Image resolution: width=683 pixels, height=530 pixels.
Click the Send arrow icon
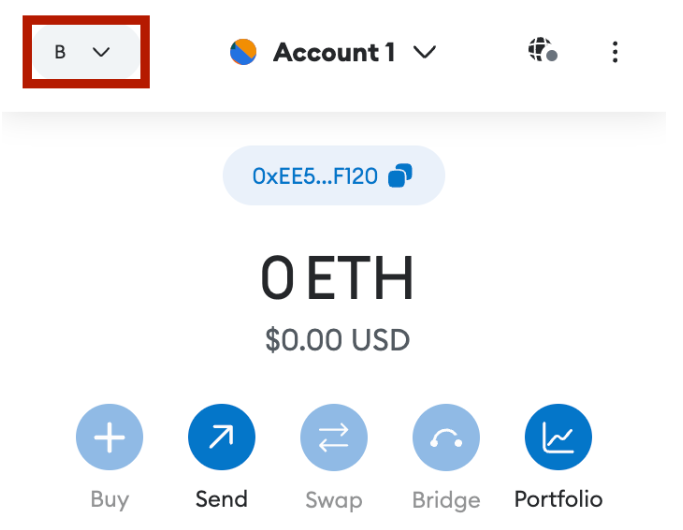(x=222, y=438)
